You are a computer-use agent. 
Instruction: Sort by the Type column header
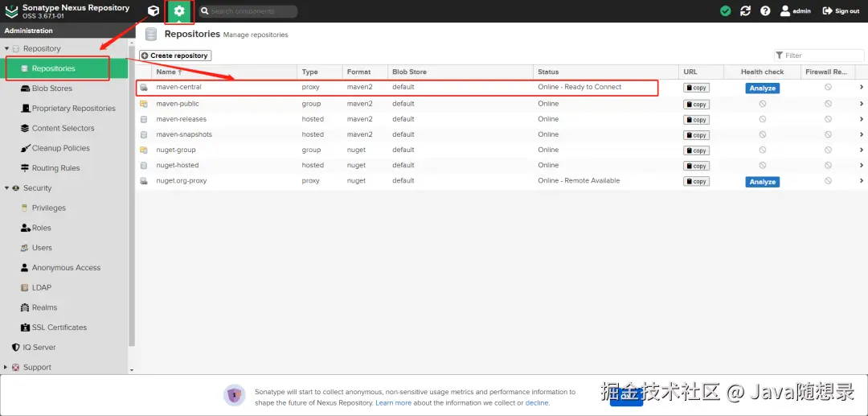(x=320, y=72)
